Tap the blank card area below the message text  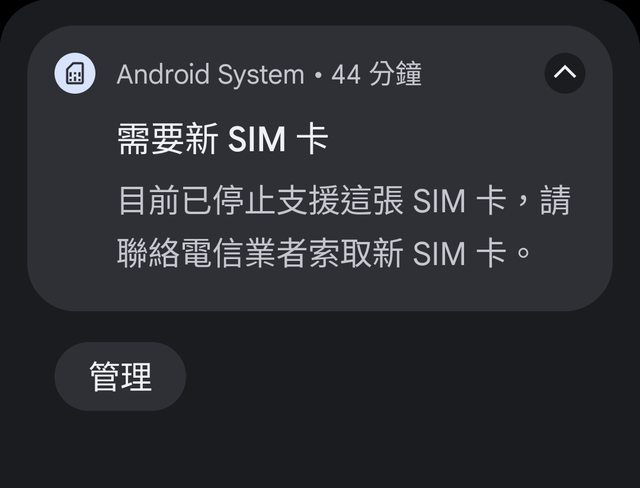(320, 290)
